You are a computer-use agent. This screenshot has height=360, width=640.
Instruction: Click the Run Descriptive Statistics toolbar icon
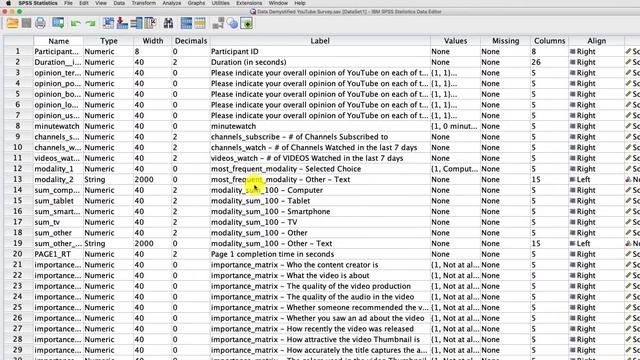151,23
